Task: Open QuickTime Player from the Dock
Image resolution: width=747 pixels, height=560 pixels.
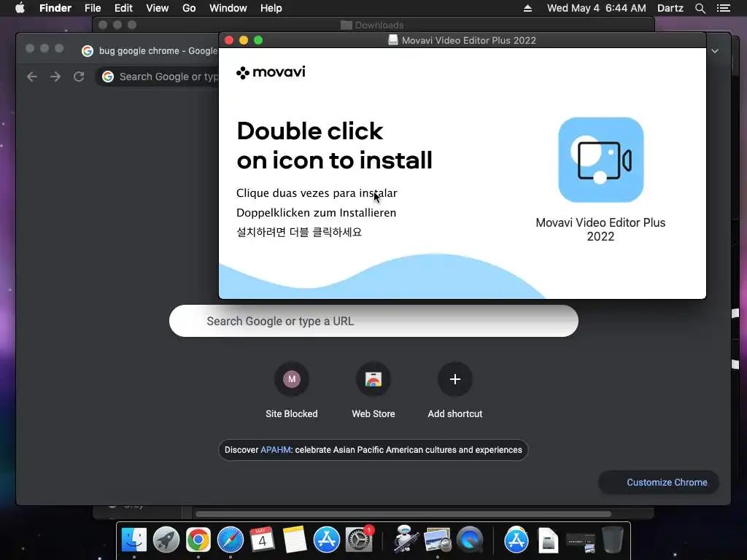Action: tap(470, 540)
